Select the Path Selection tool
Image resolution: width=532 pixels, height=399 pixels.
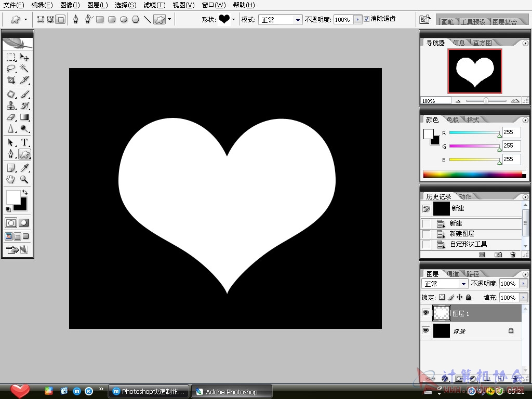pos(11,142)
